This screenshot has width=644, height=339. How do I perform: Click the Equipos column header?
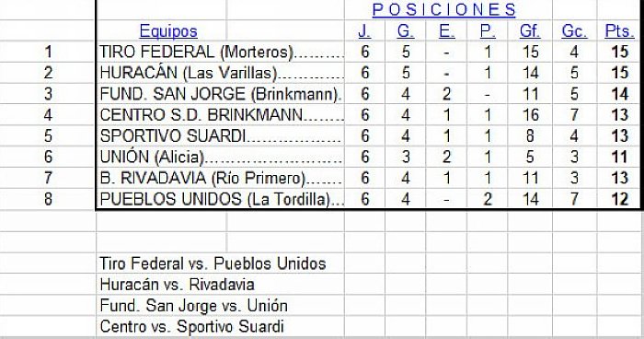tap(168, 30)
